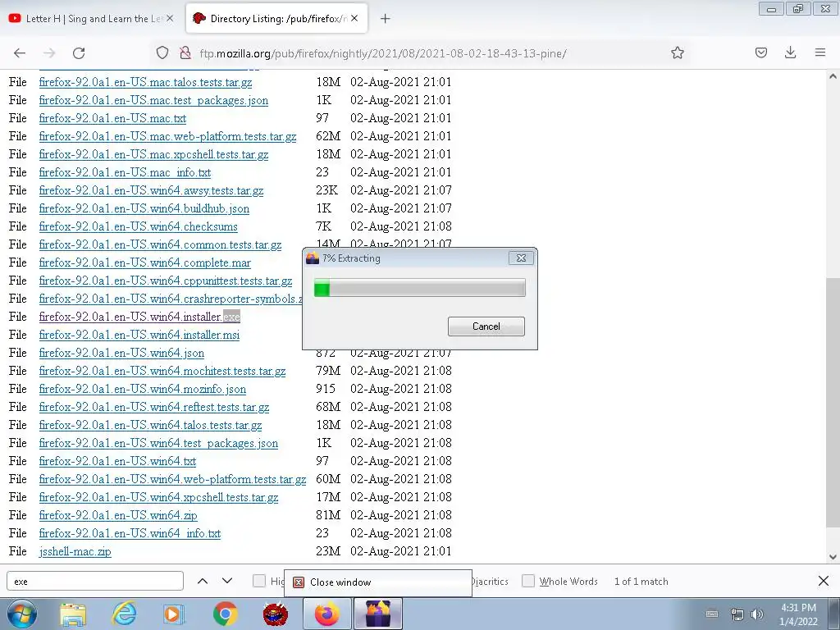The image size is (840, 630).
Task: Click the taskbar clock showing 4:31 PM
Action: 798,614
